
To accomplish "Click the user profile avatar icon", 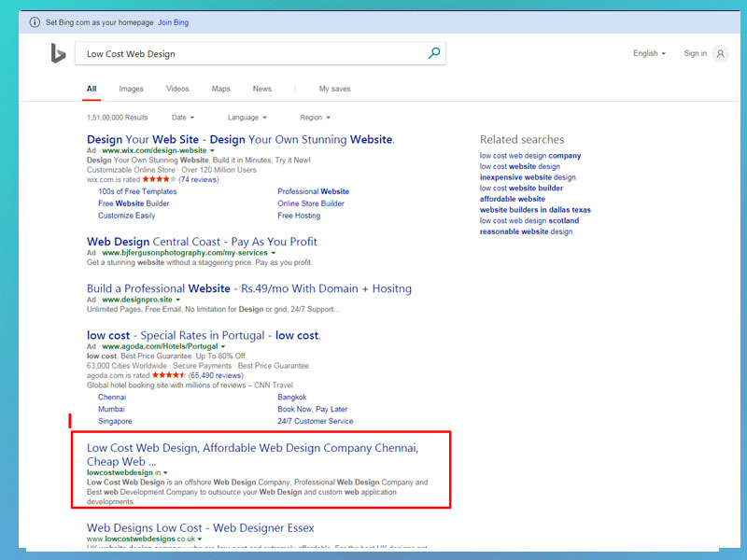I will coord(720,53).
